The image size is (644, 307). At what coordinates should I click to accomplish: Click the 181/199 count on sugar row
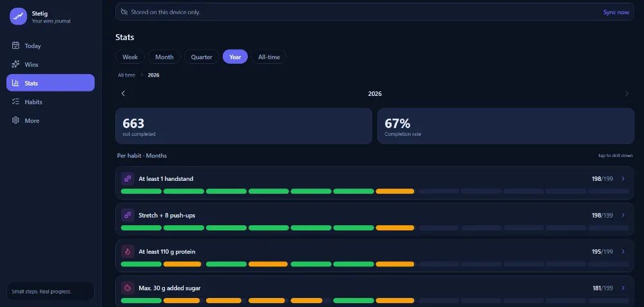603,288
